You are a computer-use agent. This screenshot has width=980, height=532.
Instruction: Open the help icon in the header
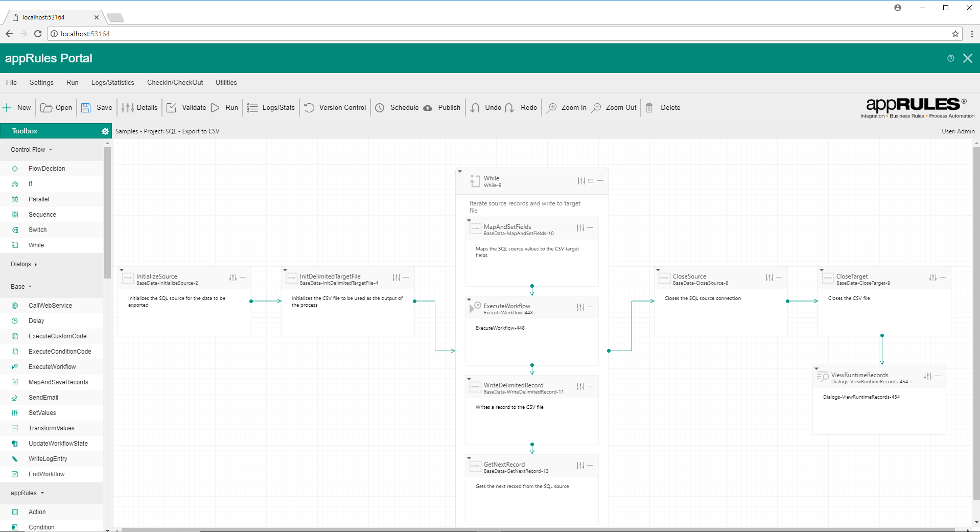tap(950, 58)
